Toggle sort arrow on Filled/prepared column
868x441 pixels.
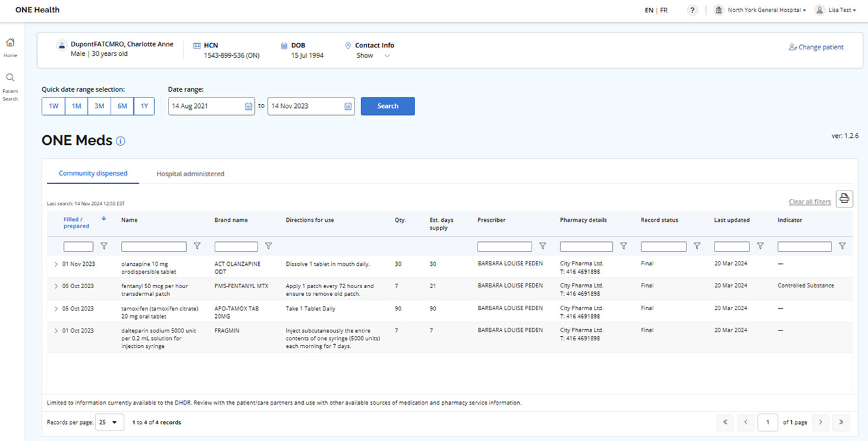click(104, 219)
